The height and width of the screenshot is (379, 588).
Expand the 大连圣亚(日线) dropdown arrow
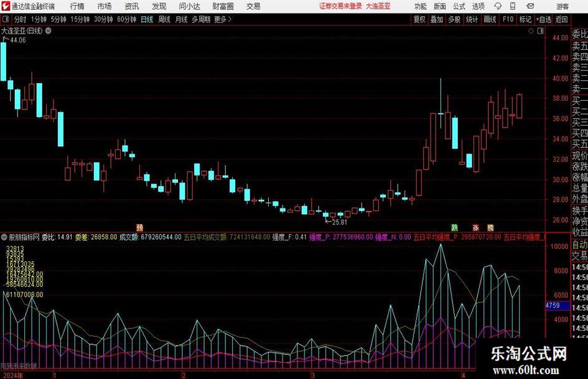pos(48,30)
